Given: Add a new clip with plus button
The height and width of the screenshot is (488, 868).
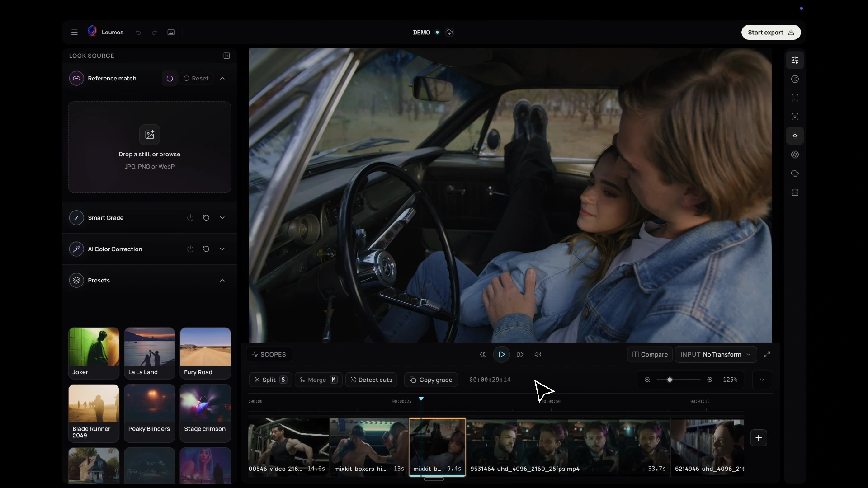Looking at the screenshot, I should [x=759, y=438].
